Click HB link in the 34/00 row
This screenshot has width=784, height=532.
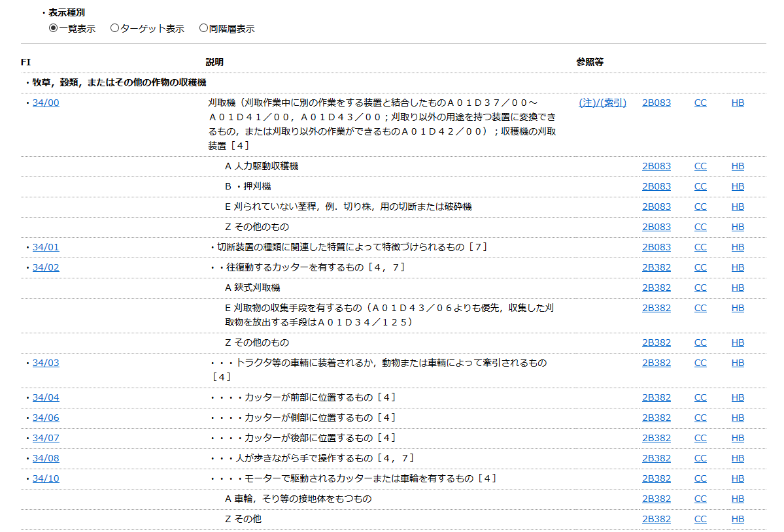coord(738,103)
